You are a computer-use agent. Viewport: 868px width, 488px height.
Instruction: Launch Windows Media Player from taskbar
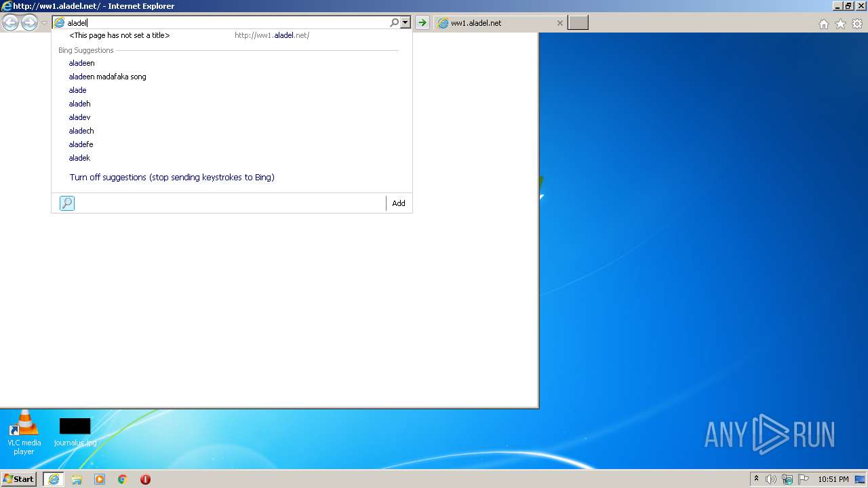click(100, 479)
